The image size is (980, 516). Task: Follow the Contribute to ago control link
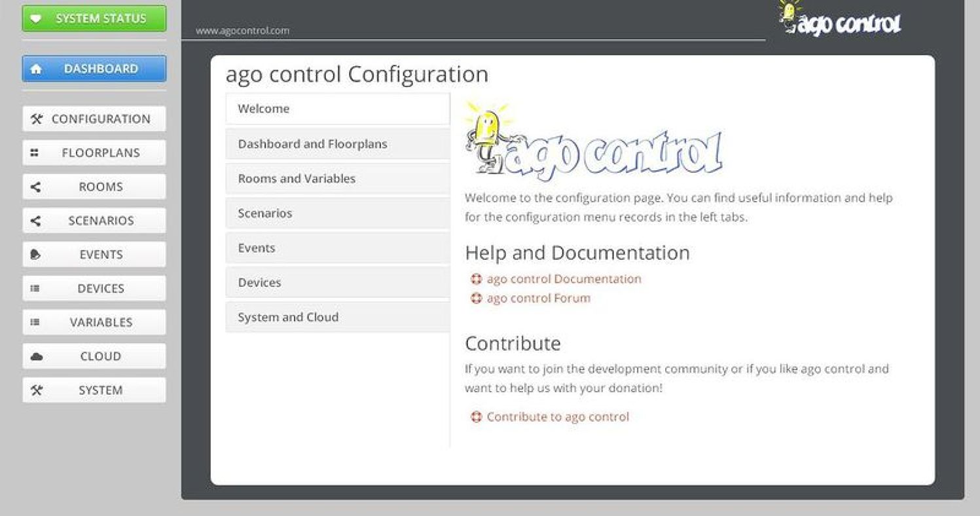coord(557,417)
